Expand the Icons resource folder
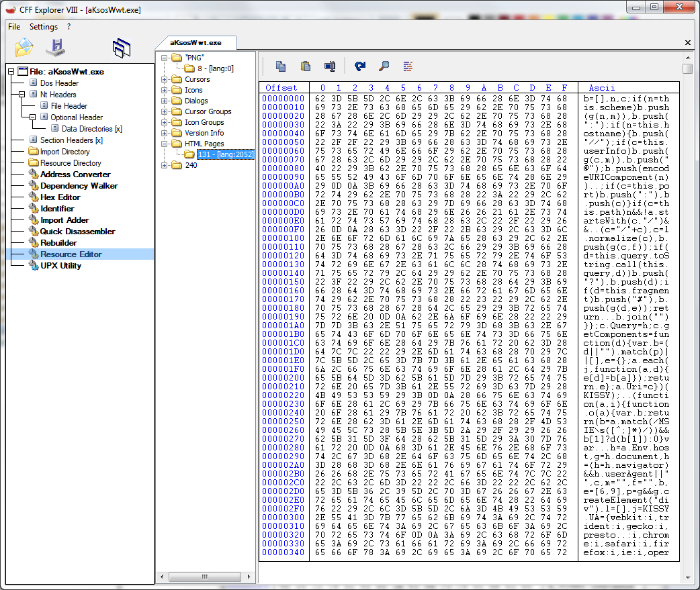The height and width of the screenshot is (590, 700). coord(165,90)
